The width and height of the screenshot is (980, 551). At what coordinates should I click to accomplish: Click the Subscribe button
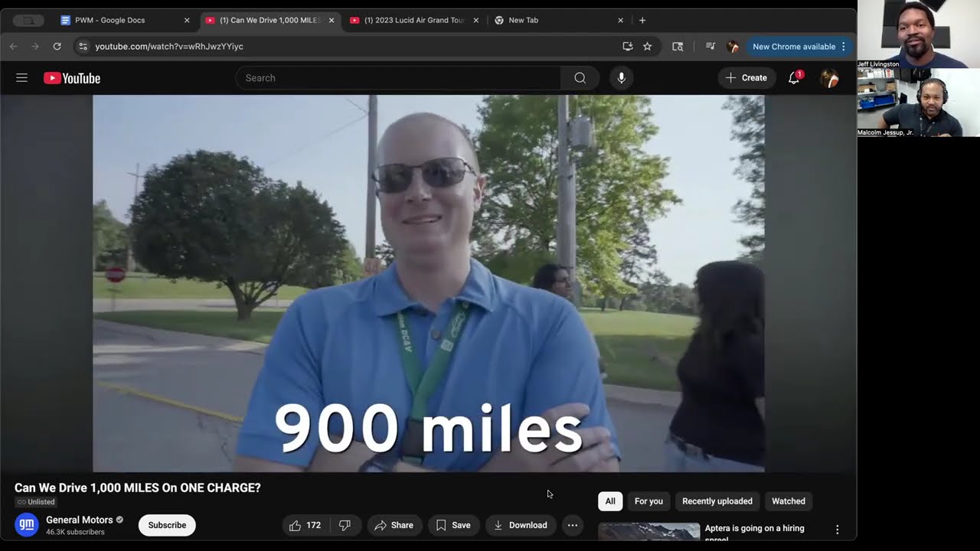click(167, 525)
